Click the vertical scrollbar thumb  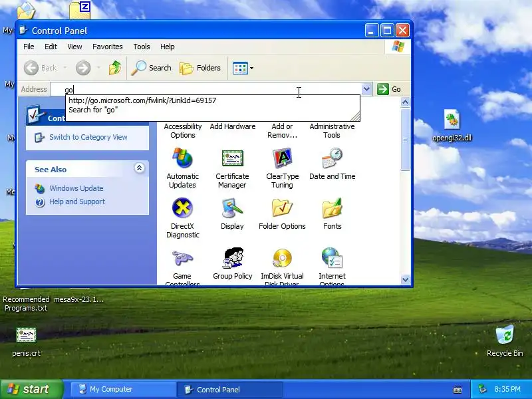click(405, 139)
